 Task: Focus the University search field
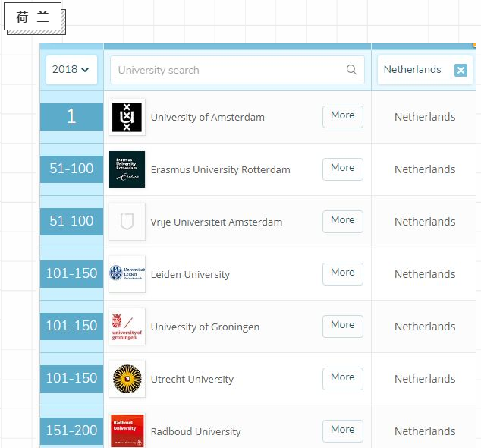click(237, 70)
